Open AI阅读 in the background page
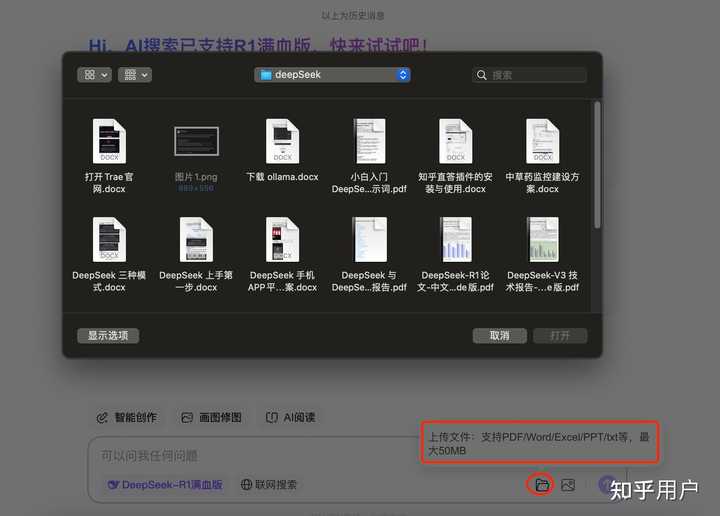 pyautogui.click(x=291, y=417)
